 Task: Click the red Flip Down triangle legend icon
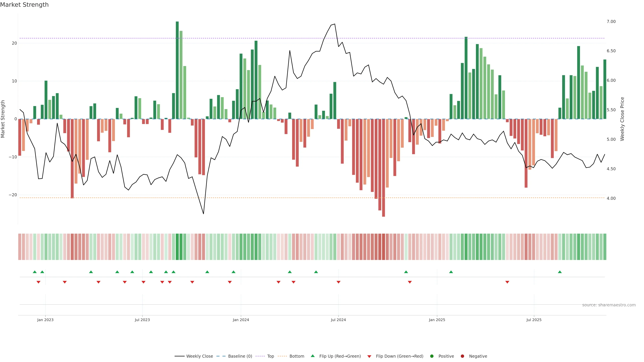(x=369, y=356)
